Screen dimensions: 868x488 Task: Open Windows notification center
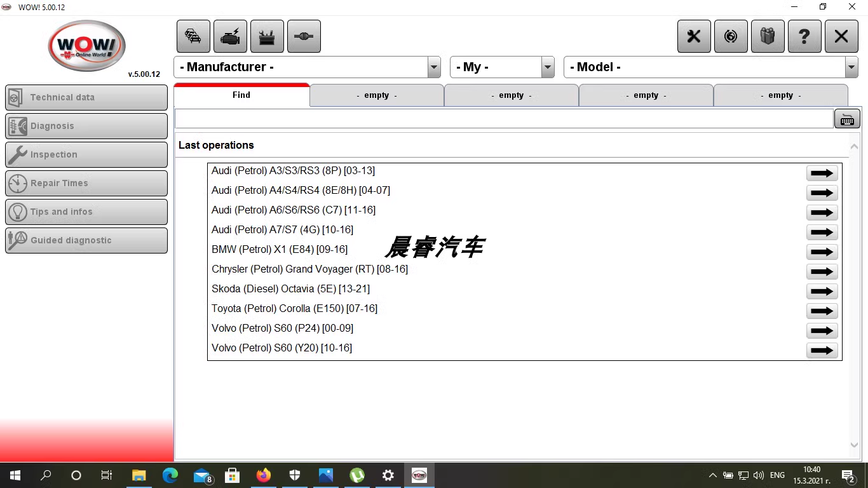(848, 475)
